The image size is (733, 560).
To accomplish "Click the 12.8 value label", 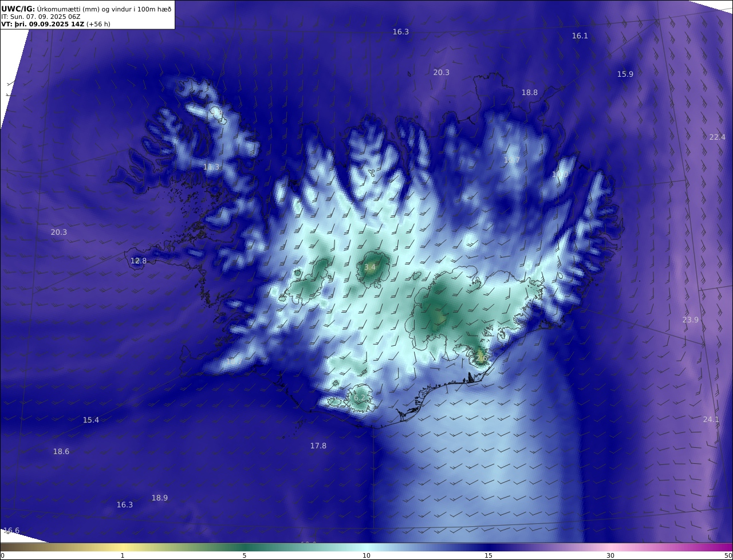I will (139, 261).
